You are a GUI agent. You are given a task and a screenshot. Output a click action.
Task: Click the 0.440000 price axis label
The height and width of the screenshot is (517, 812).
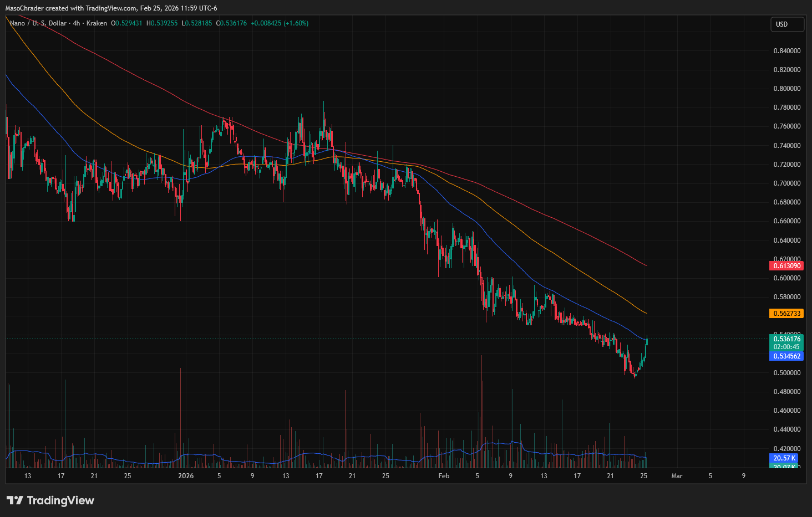pyautogui.click(x=787, y=429)
